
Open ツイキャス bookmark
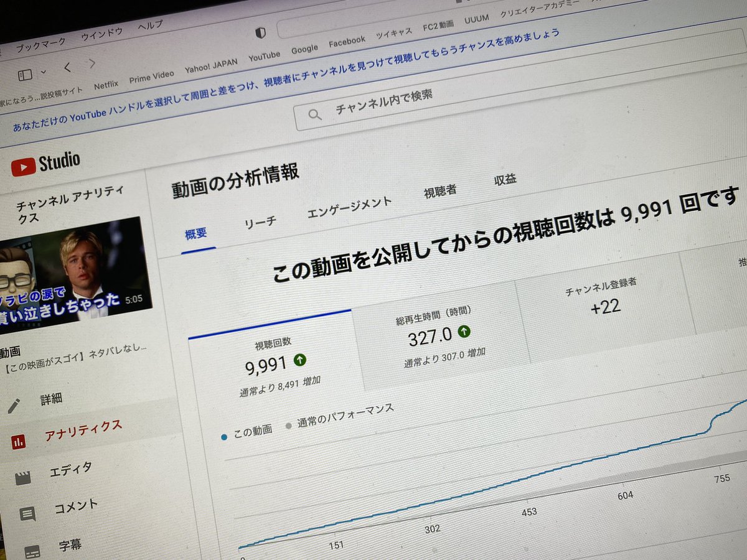(x=393, y=34)
